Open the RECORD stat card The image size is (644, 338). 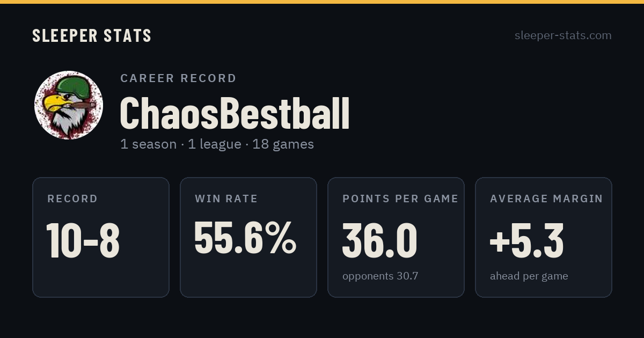(101, 237)
